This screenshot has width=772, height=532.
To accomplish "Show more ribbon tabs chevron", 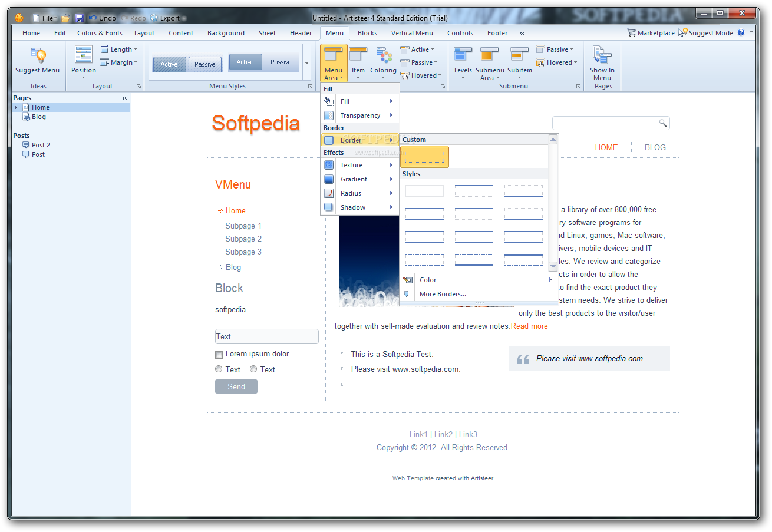I will [x=522, y=33].
